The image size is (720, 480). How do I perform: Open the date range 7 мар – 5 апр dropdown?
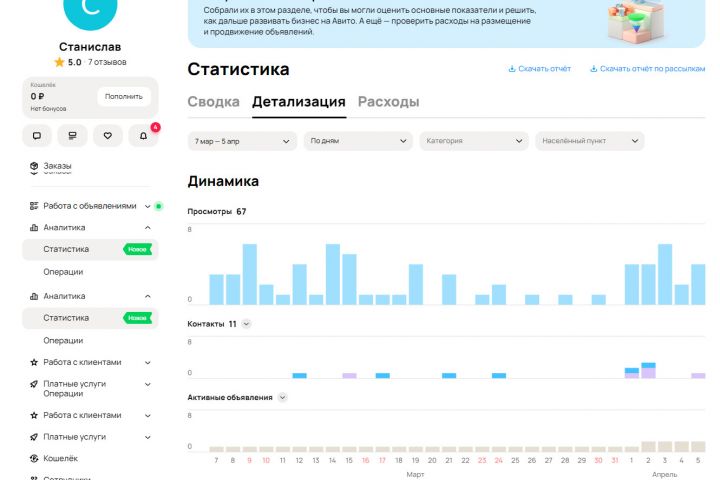pyautogui.click(x=242, y=141)
